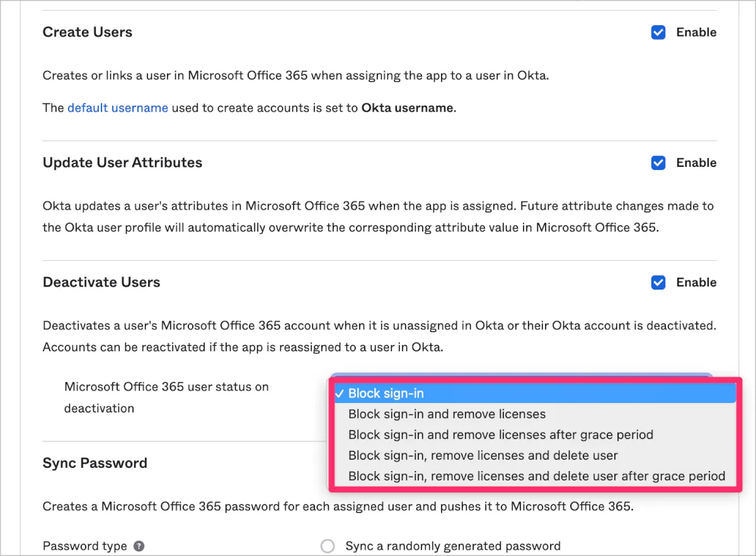Screen dimensions: 756x556
Task: Uncheck Enable for Update User Attributes
Action: point(658,163)
